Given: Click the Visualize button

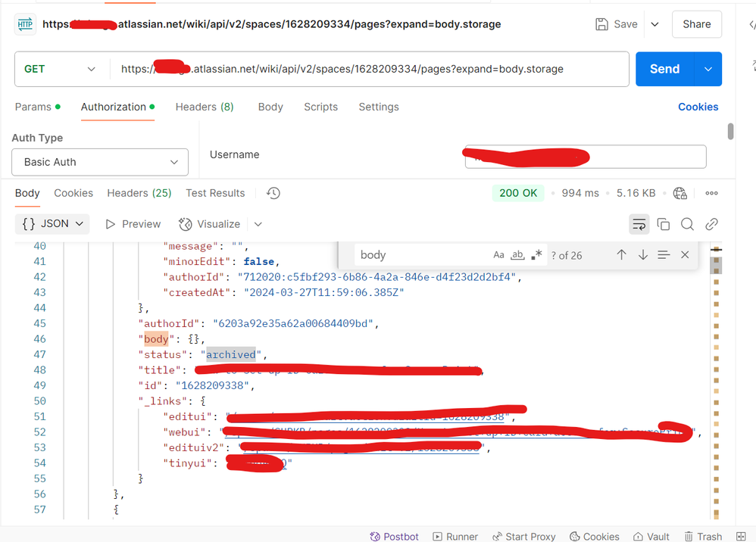Looking at the screenshot, I should pos(209,224).
